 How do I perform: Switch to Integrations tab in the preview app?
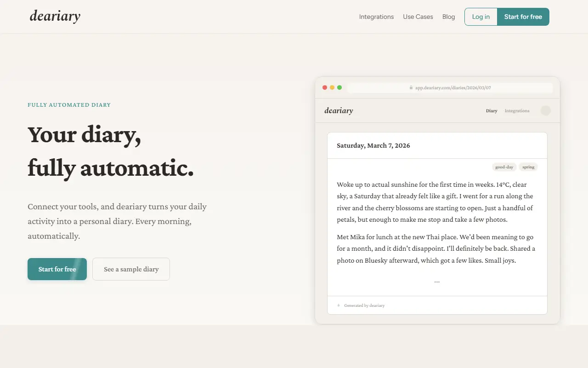pyautogui.click(x=517, y=111)
